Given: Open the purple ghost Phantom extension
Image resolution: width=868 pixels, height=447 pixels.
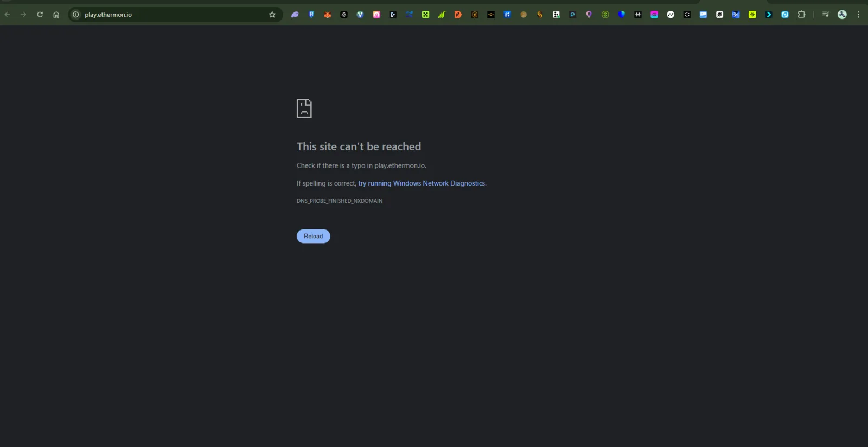Looking at the screenshot, I should pos(295,15).
